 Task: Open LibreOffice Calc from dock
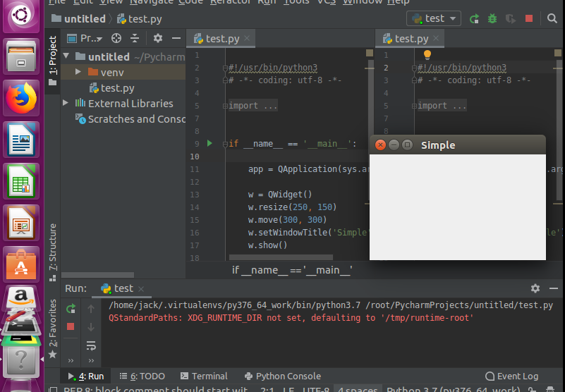(x=21, y=181)
